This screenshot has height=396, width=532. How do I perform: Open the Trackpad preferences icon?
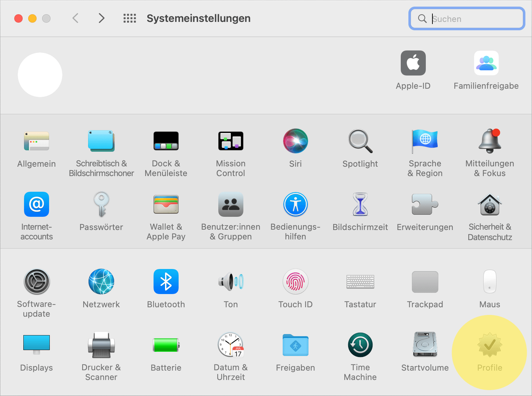coord(425,282)
